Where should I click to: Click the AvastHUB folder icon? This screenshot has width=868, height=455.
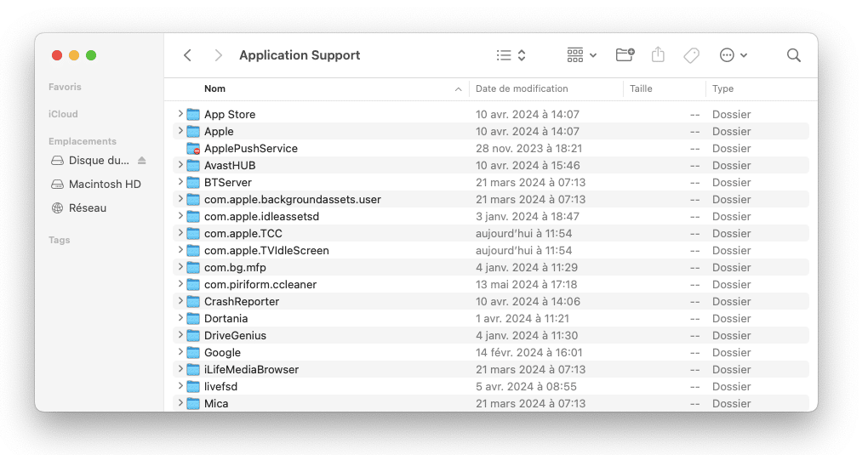tap(193, 165)
